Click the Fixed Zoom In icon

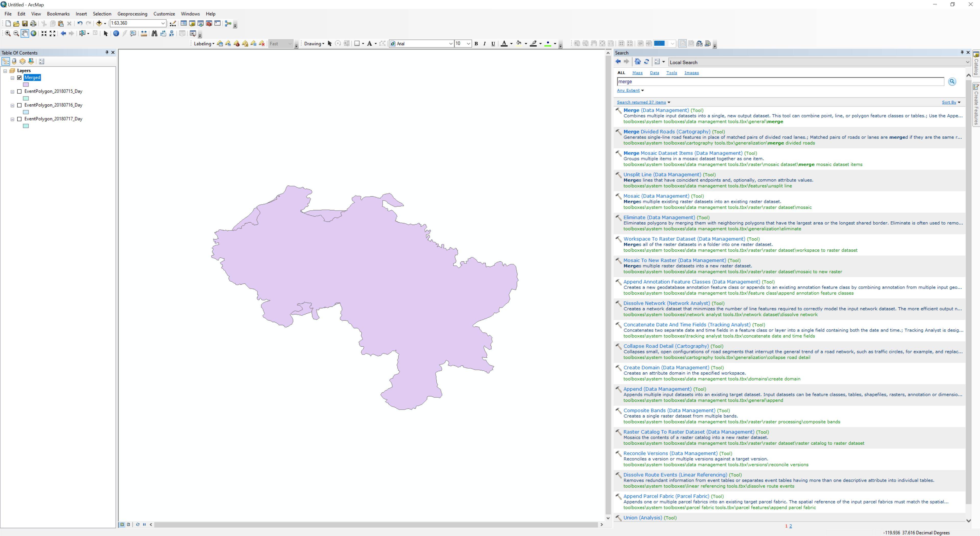tap(44, 33)
